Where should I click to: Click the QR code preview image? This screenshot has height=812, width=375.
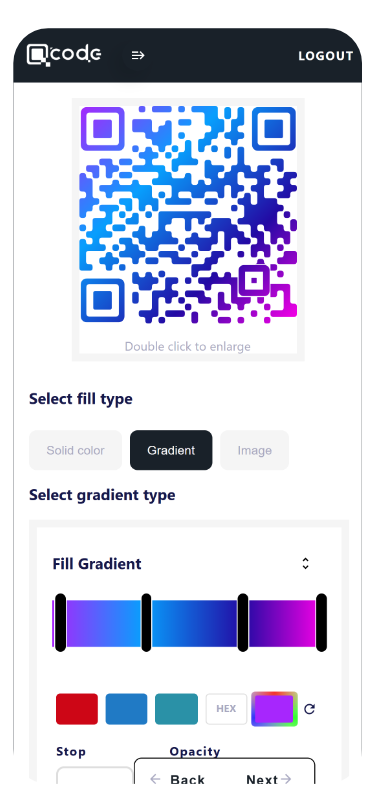[x=188, y=215]
